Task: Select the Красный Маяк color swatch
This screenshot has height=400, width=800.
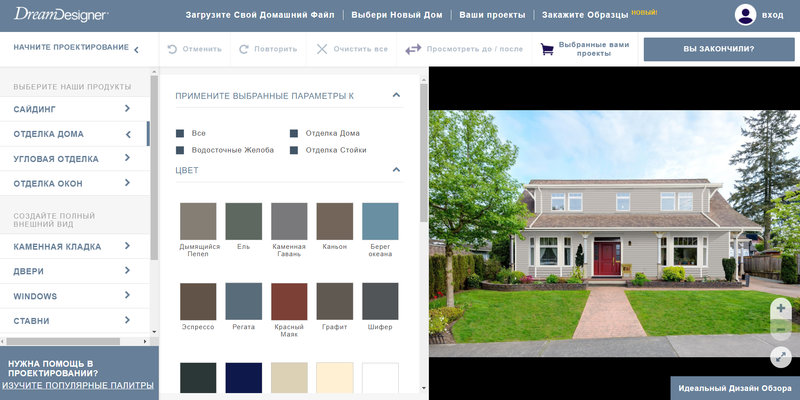Action: [289, 302]
